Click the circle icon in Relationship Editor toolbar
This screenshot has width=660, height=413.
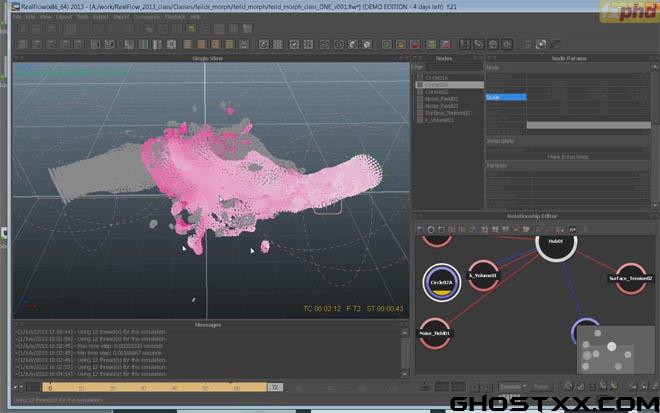[x=431, y=230]
